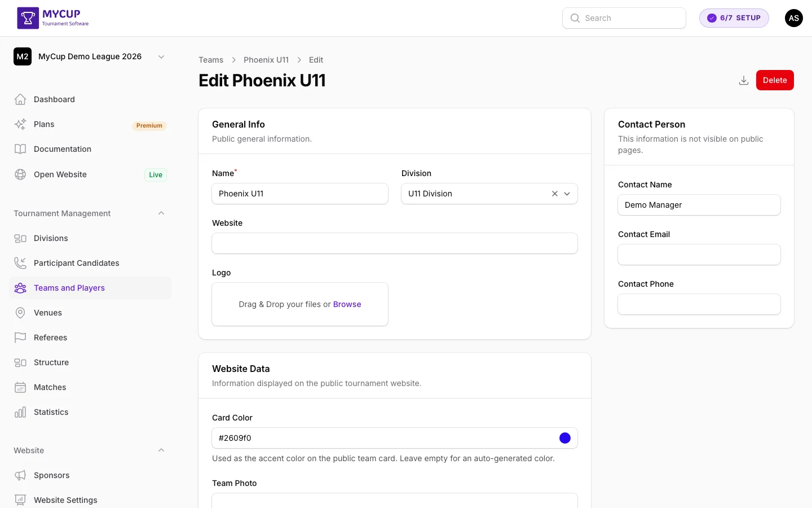The width and height of the screenshot is (812, 508).
Task: Click the Structure sidebar icon
Action: pos(20,362)
